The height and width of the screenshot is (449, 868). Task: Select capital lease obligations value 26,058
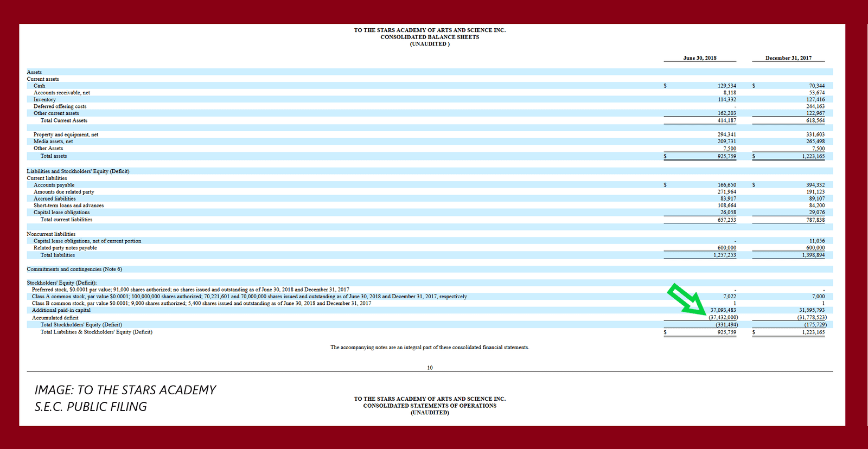(x=728, y=213)
